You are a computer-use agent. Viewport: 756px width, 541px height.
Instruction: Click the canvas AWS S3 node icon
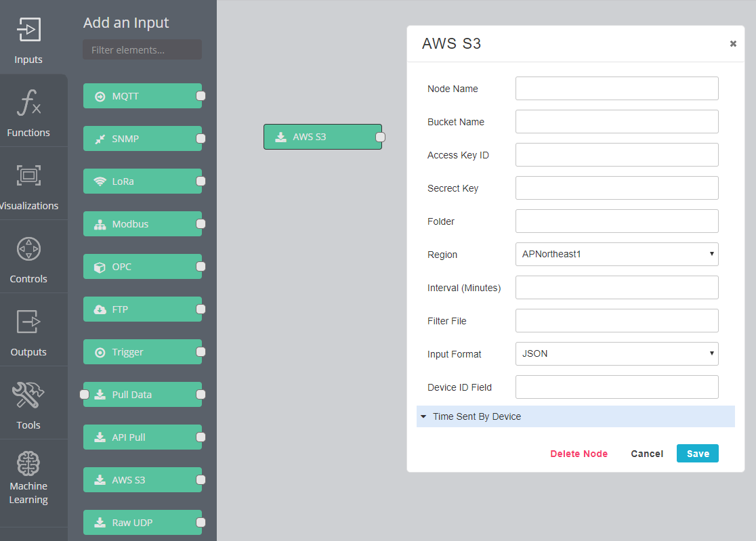click(280, 137)
